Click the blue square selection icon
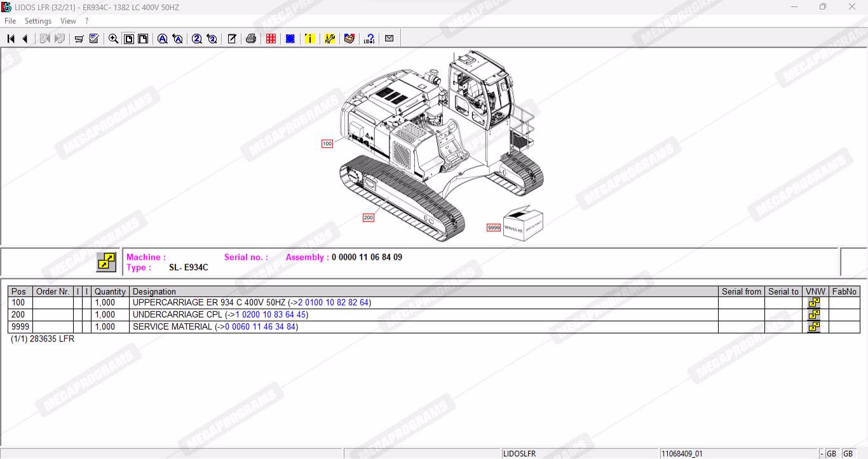868x459 pixels. click(x=290, y=39)
